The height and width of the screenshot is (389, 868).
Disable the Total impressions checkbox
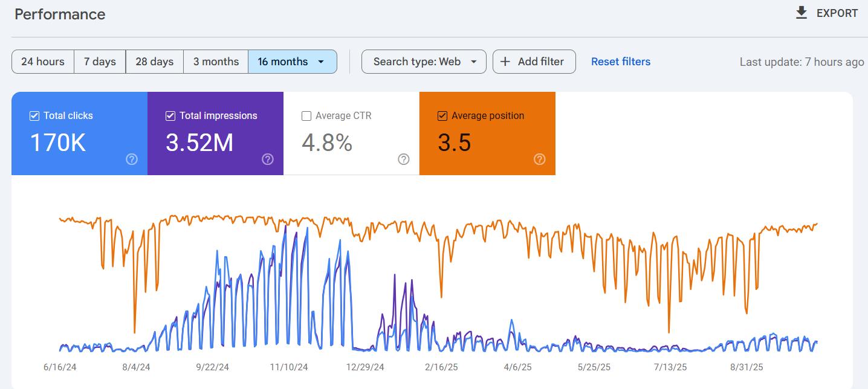click(x=170, y=115)
